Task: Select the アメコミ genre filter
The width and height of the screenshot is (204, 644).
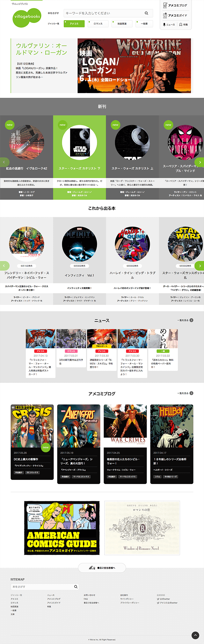Action: 74,24
